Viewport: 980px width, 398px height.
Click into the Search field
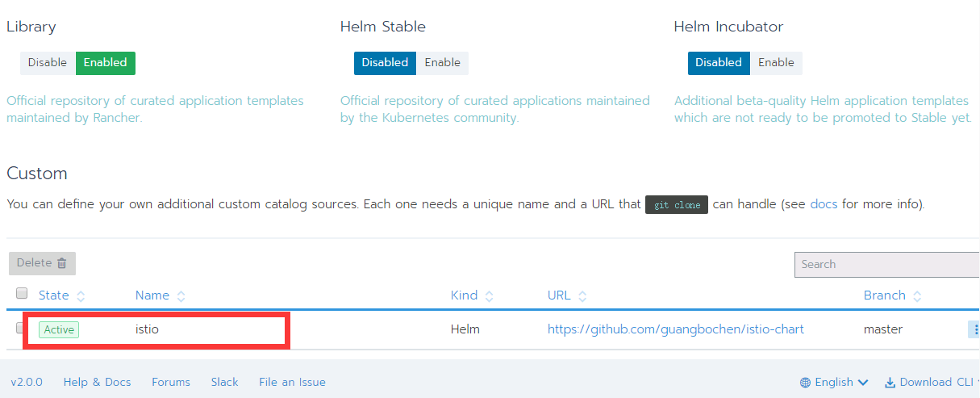887,264
